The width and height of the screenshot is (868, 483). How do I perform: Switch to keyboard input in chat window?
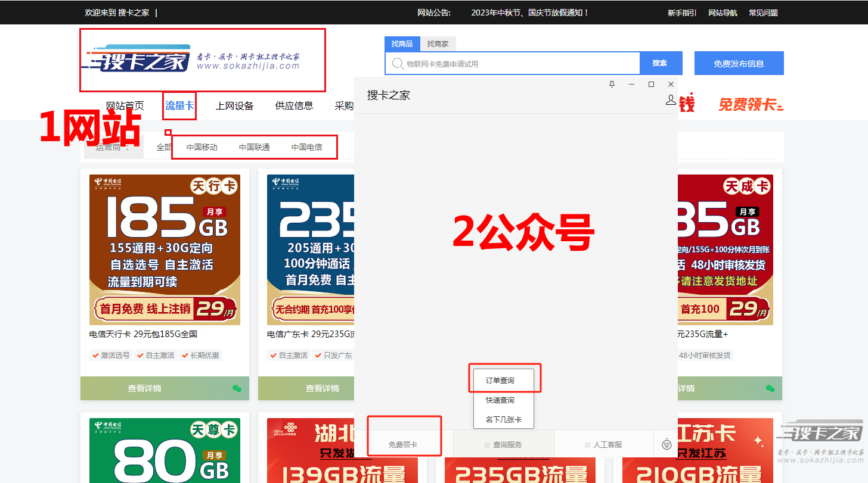point(667,444)
